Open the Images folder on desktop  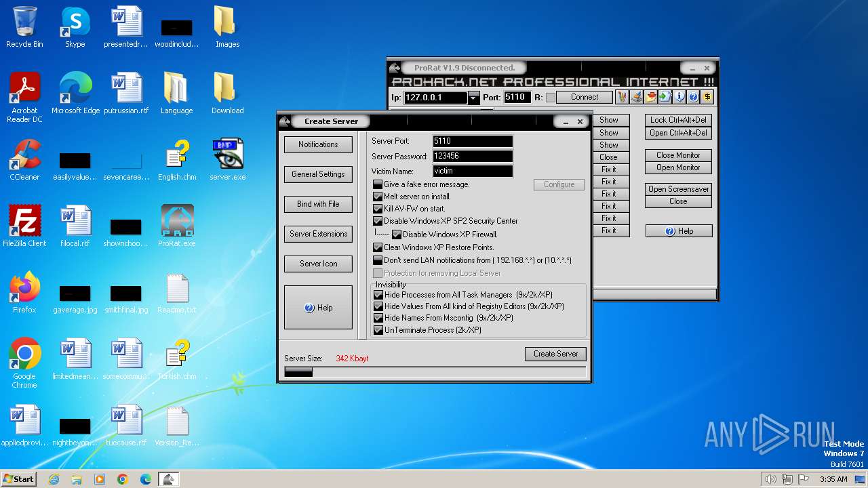click(x=228, y=28)
